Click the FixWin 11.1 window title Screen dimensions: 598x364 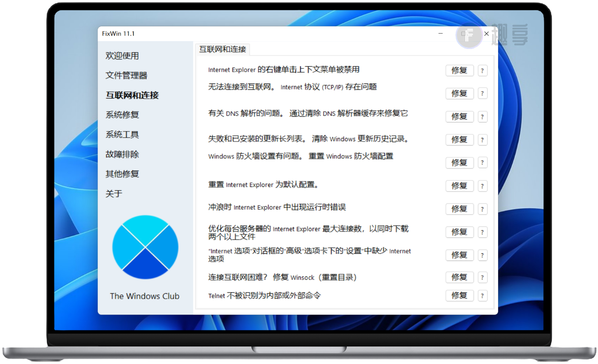point(118,34)
